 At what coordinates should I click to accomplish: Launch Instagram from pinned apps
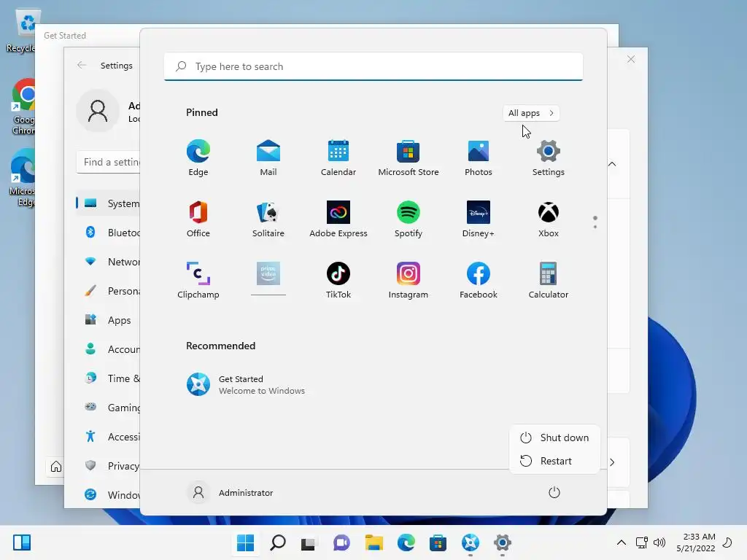click(x=409, y=280)
